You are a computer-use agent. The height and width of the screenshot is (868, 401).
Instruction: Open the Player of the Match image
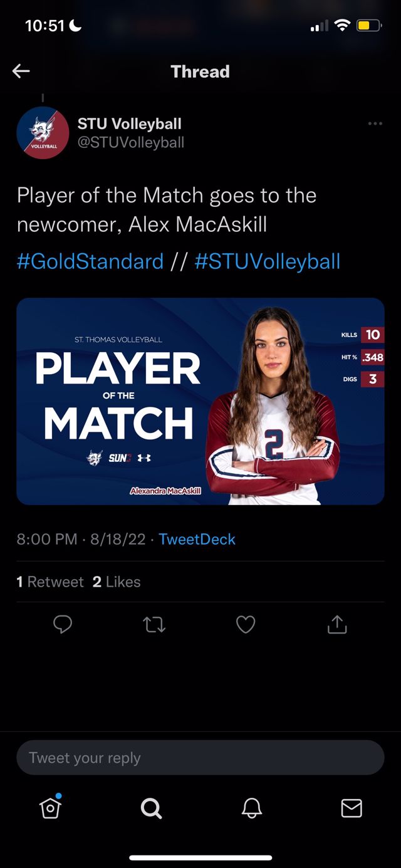200,401
